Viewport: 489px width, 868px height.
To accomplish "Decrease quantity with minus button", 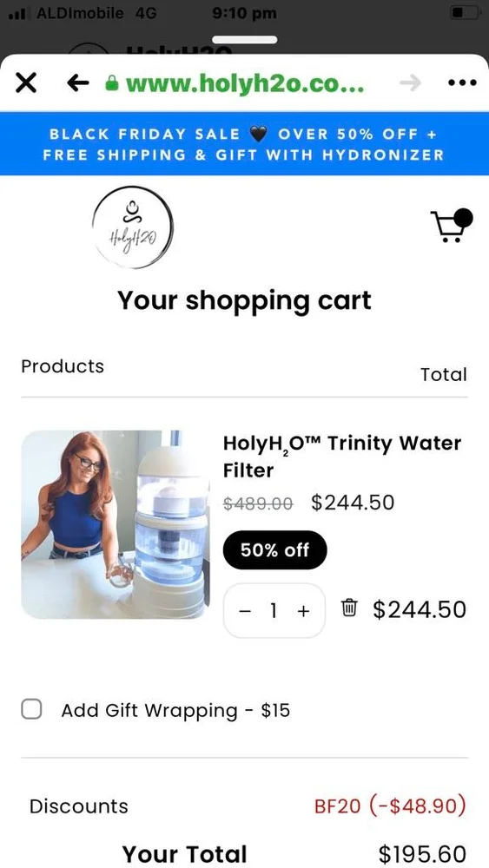I will [x=245, y=611].
